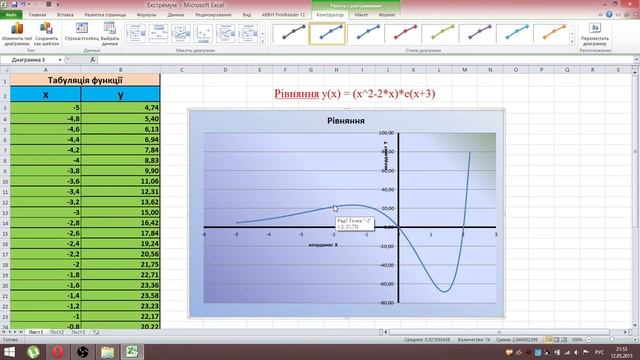Open the Formulas ribbon tab

click(147, 15)
